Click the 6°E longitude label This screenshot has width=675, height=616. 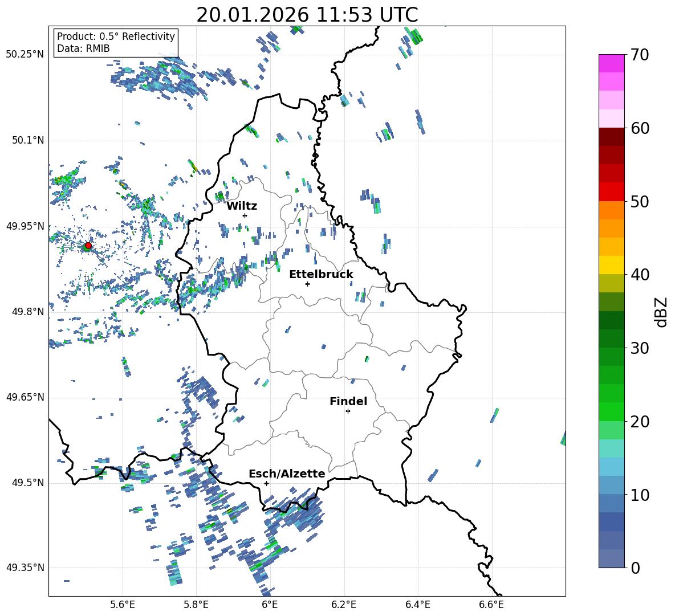pyautogui.click(x=270, y=605)
